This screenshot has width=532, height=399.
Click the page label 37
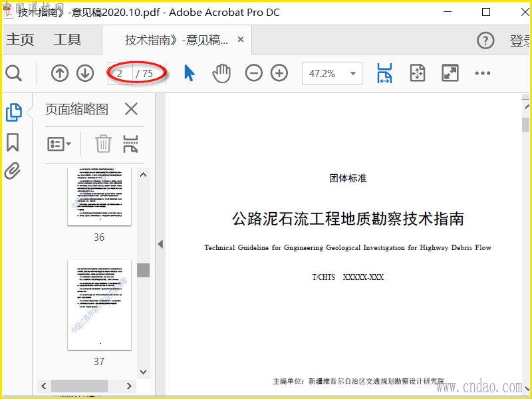point(99,361)
